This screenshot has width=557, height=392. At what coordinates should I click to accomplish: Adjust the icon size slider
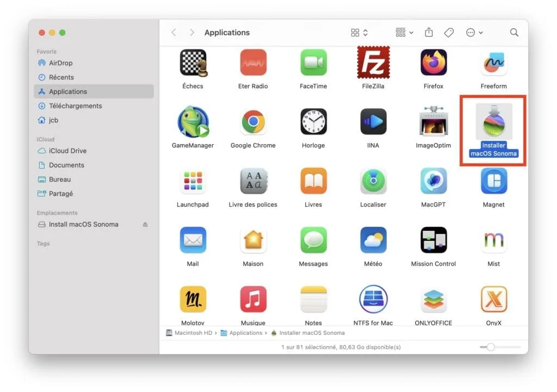(x=500, y=347)
